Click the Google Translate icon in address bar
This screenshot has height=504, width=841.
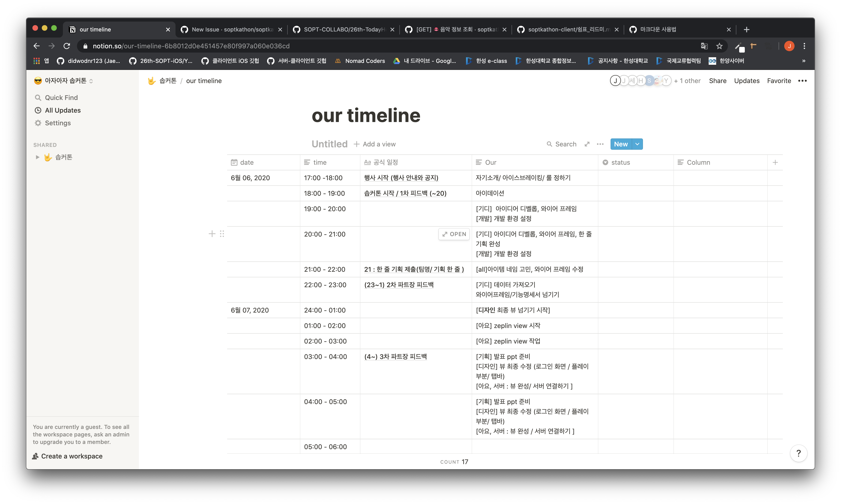pos(704,46)
